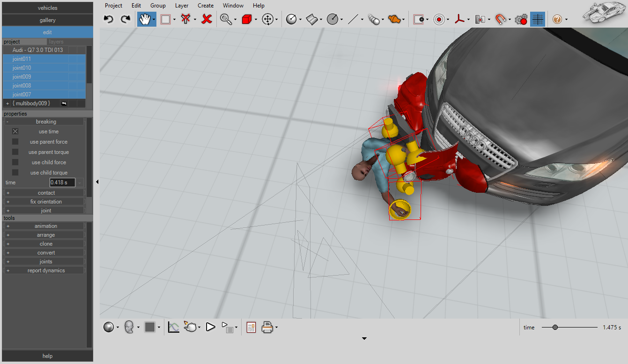Click the edit panel button
The height and width of the screenshot is (364, 628).
pos(47,32)
